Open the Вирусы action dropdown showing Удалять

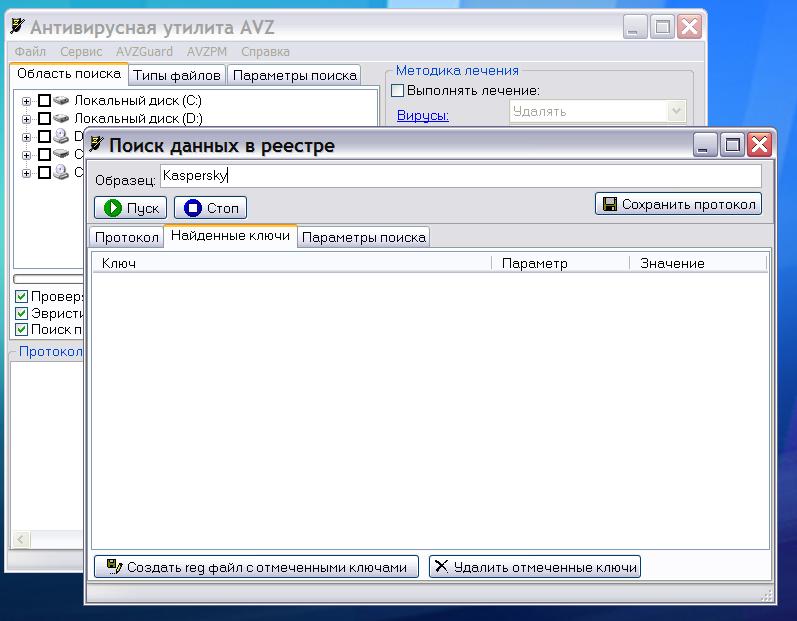676,111
